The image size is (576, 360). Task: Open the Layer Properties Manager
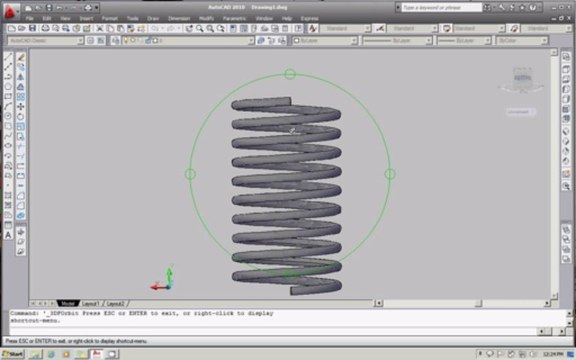[115, 40]
